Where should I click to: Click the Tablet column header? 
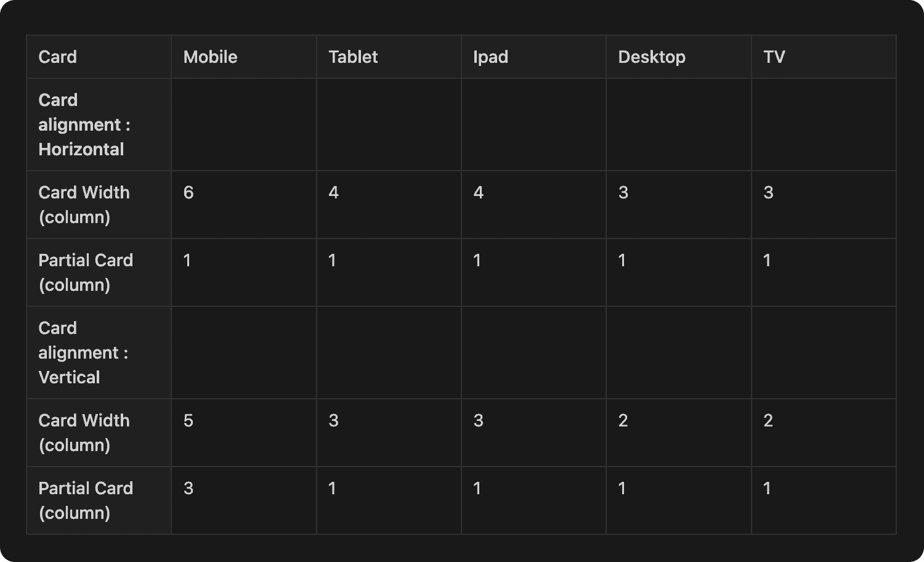pos(389,57)
